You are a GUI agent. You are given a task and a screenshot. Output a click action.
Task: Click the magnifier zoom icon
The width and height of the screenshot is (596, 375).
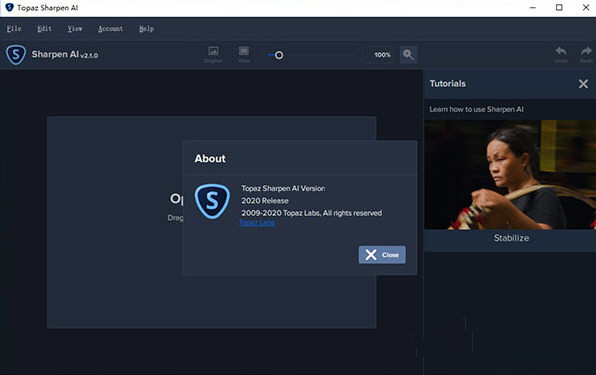click(x=408, y=55)
